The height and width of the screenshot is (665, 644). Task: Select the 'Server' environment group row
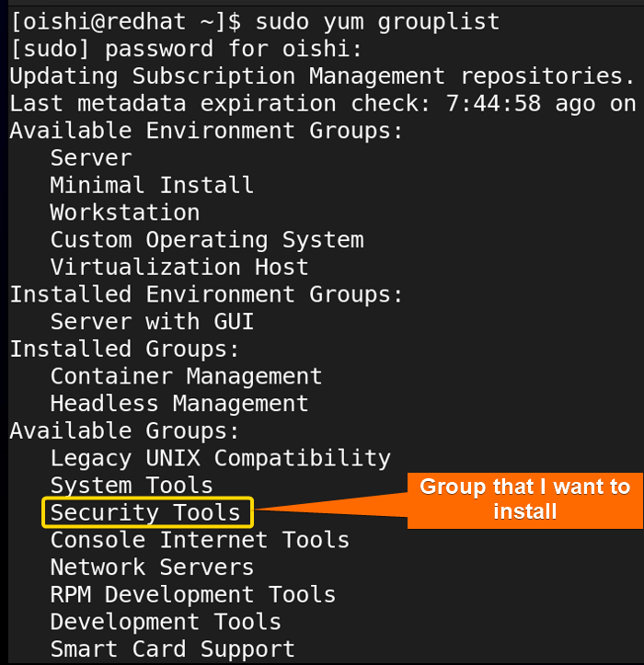91,158
